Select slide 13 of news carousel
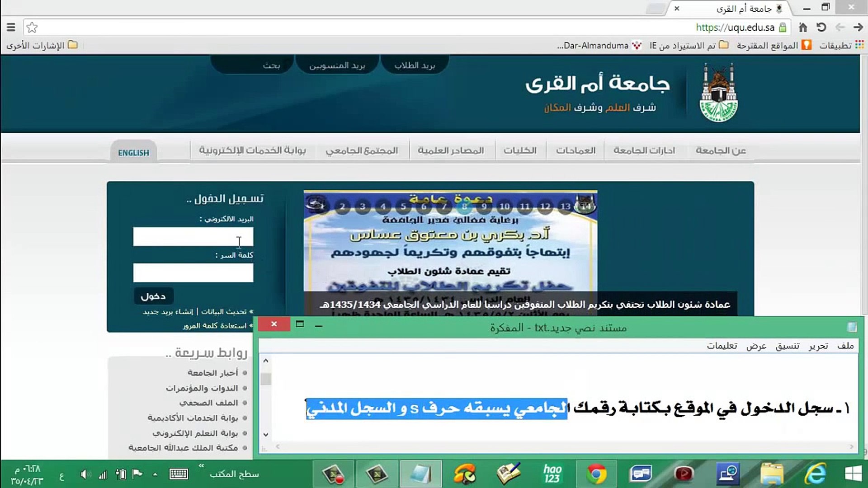Viewport: 868px width, 488px height. [x=565, y=206]
